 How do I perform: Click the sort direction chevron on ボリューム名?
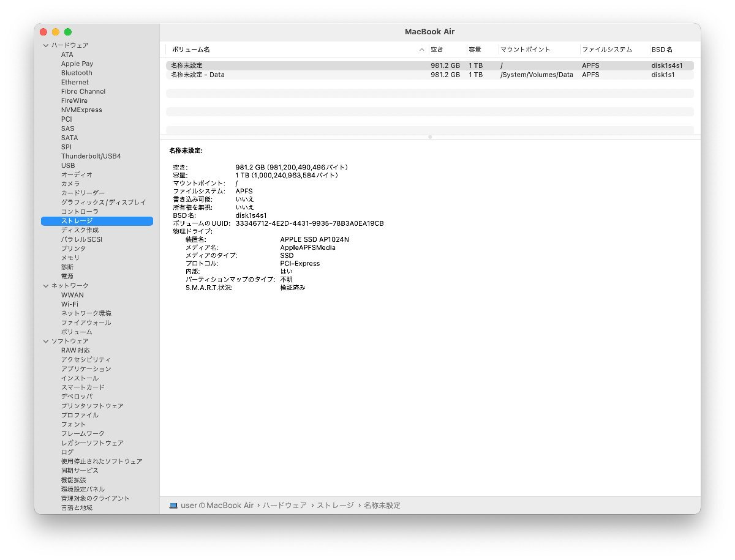click(421, 49)
